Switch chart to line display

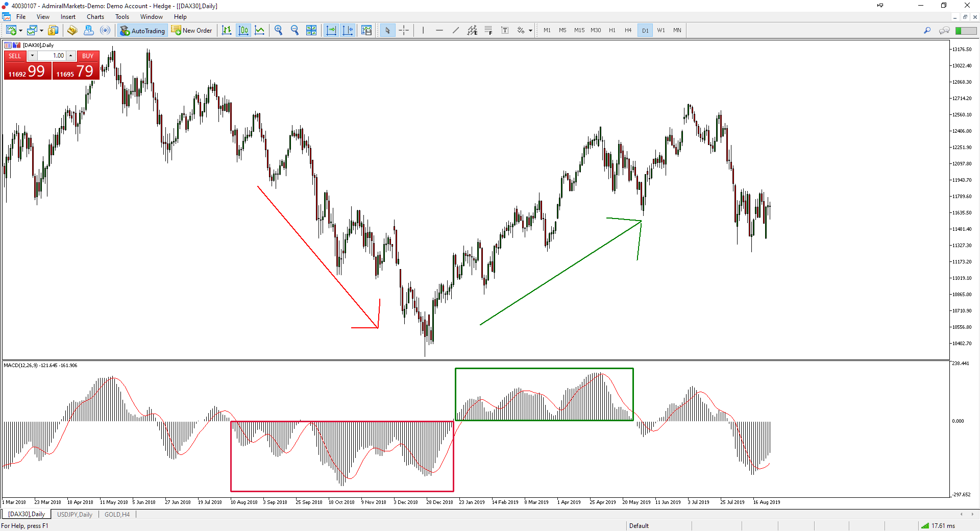pos(259,30)
